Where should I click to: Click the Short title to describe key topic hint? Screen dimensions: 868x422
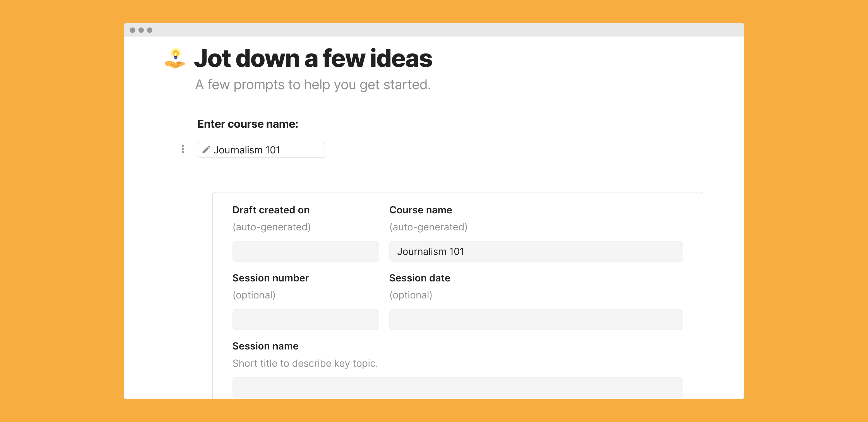tap(305, 363)
